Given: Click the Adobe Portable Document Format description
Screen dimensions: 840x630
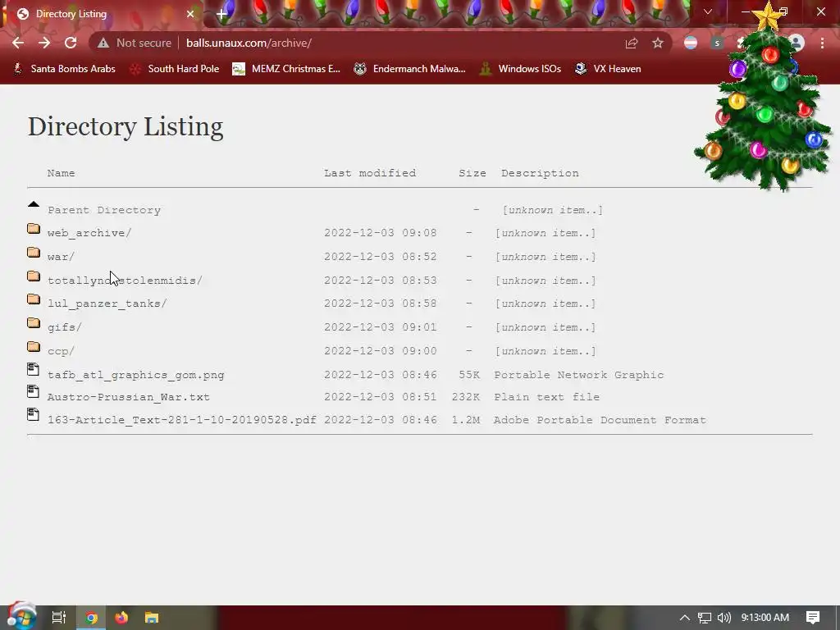Looking at the screenshot, I should [600, 420].
